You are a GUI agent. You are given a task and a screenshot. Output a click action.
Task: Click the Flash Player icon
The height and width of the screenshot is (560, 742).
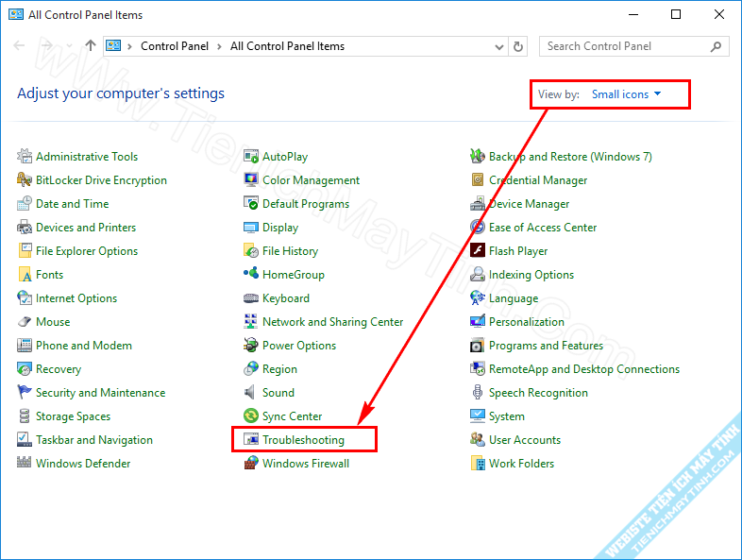(x=478, y=250)
